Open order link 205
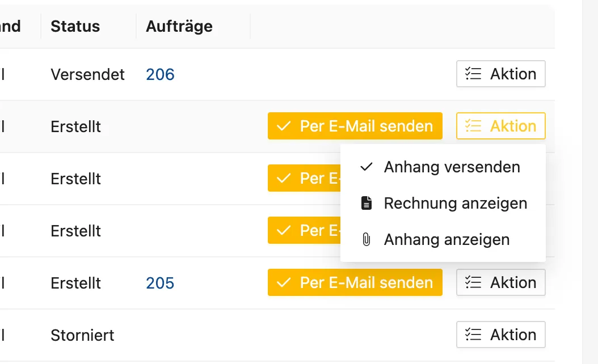 click(x=160, y=283)
